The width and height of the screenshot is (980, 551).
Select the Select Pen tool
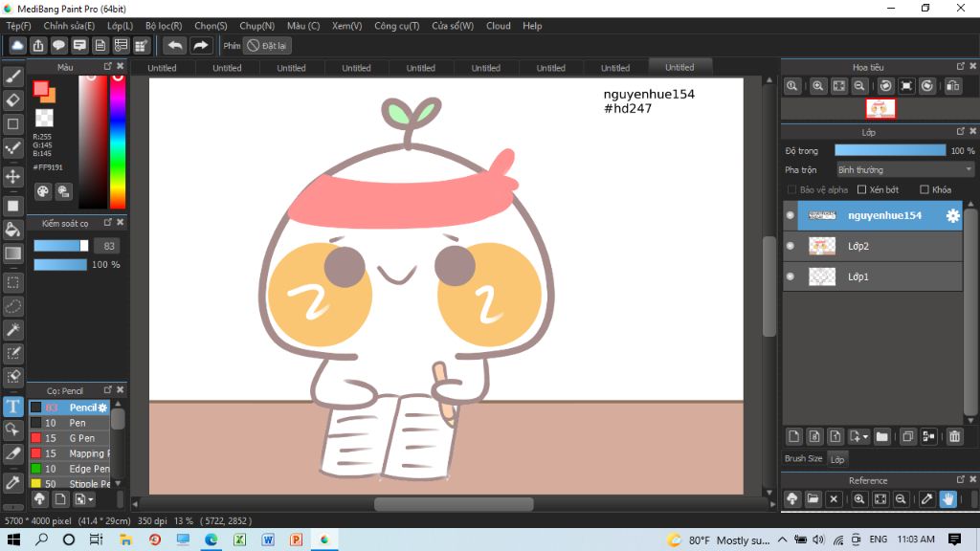click(13, 353)
